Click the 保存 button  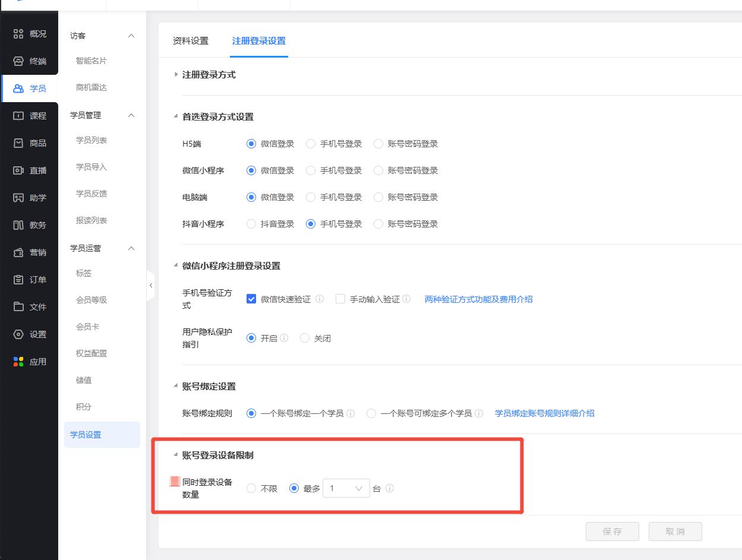click(612, 531)
